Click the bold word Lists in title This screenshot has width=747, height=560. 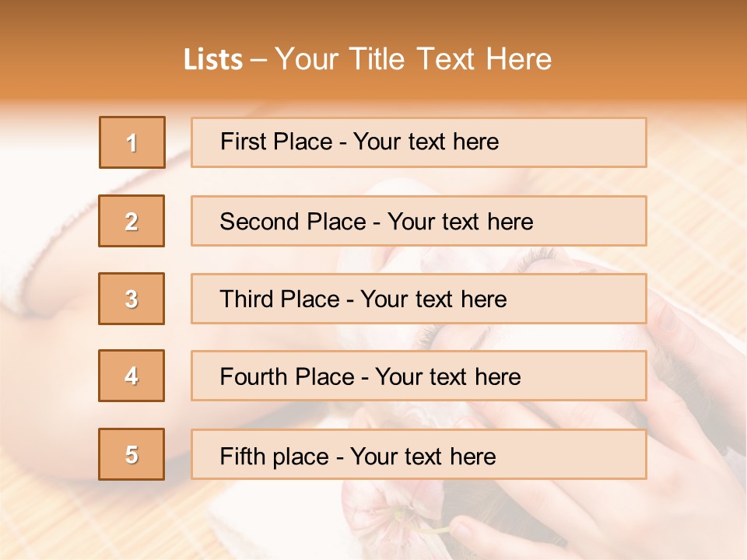[213, 60]
